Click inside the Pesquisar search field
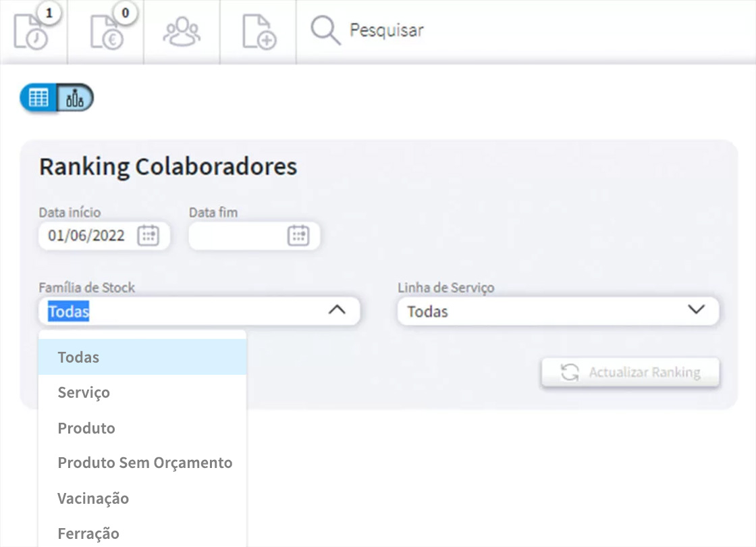 tap(405, 30)
